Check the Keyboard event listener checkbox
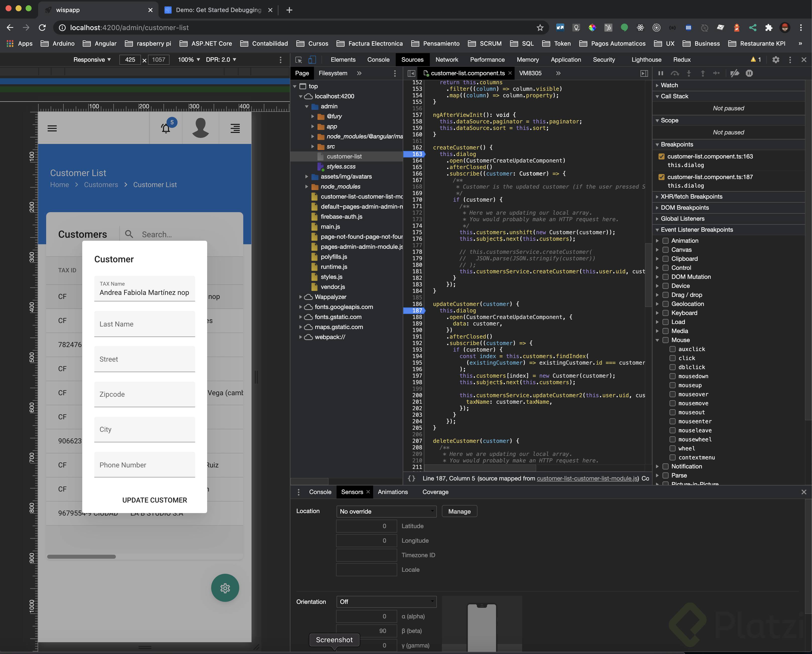 coord(666,313)
